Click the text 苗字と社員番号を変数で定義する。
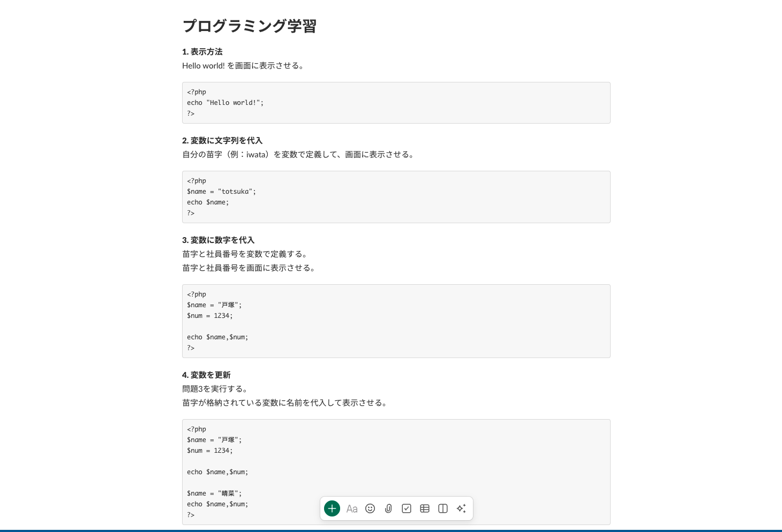The image size is (782, 532). [x=245, y=254]
